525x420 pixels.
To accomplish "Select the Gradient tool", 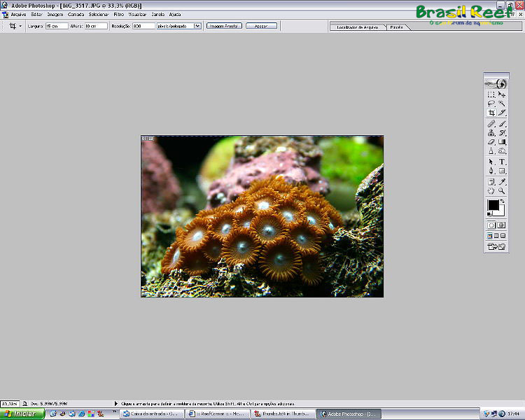I will (x=502, y=141).
